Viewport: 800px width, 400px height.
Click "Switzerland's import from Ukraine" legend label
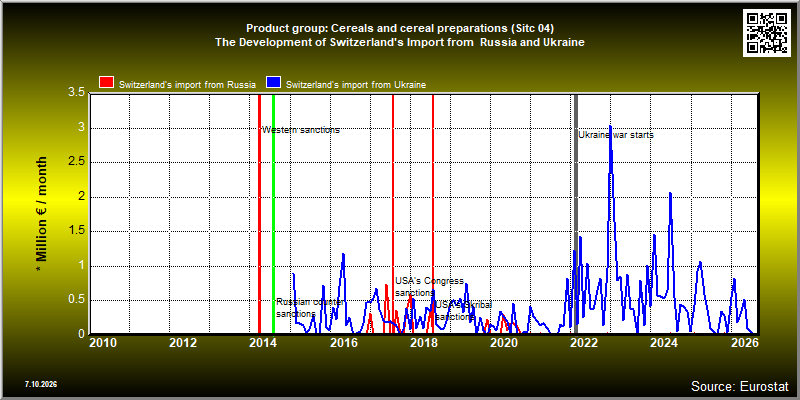356,85
